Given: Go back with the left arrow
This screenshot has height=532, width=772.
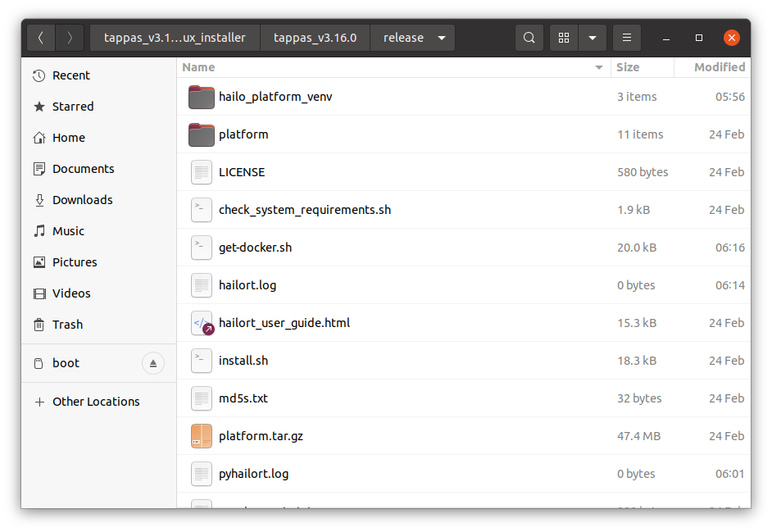Looking at the screenshot, I should click(41, 38).
